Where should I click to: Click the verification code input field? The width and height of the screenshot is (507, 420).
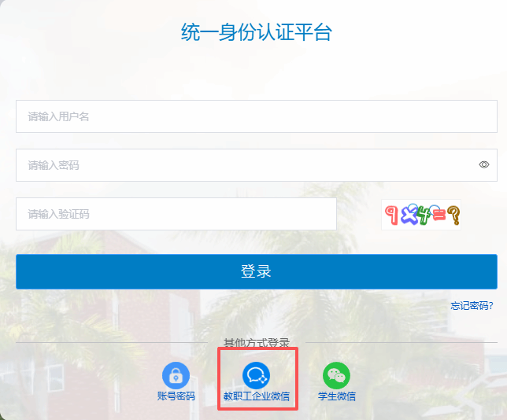(x=176, y=214)
